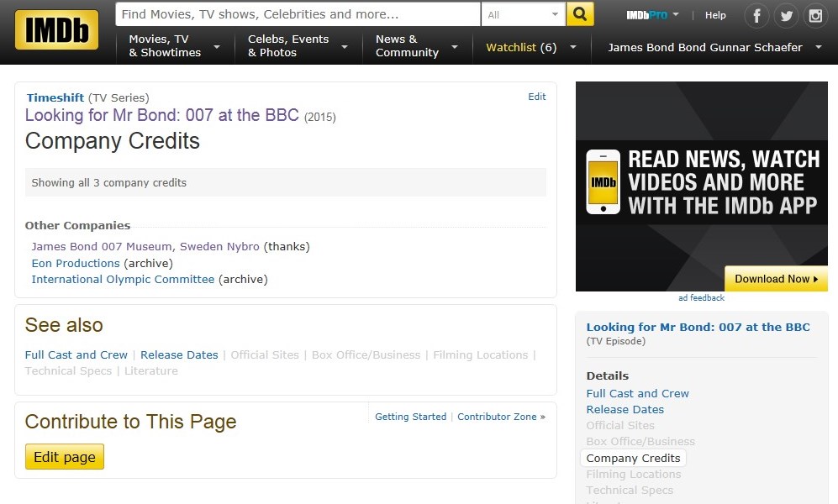Open International Olympic Committee link

pos(123,279)
